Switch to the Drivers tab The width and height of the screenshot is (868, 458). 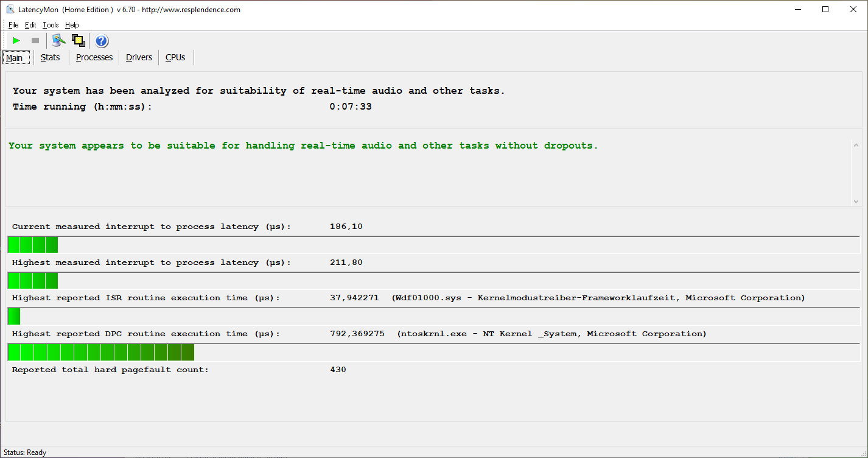pyautogui.click(x=139, y=57)
